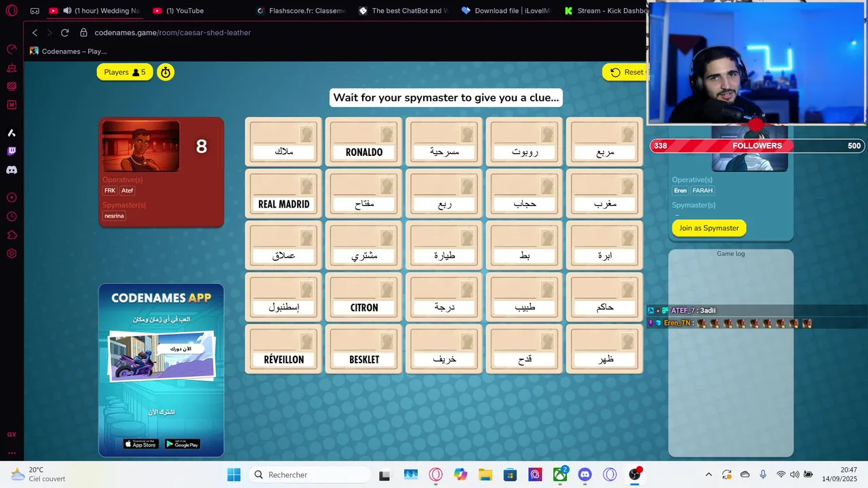This screenshot has width=868, height=488.
Task: Open the Players list dropdown
Action: coord(125,72)
